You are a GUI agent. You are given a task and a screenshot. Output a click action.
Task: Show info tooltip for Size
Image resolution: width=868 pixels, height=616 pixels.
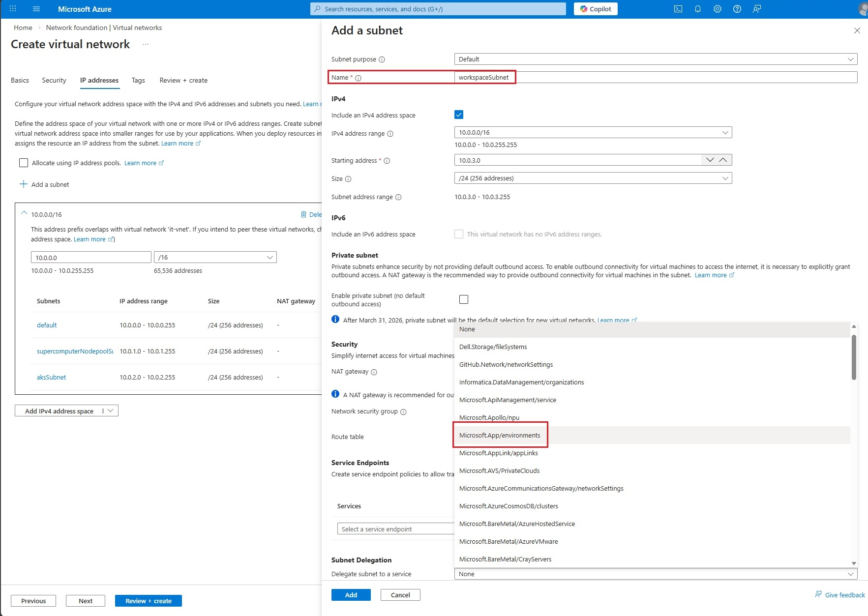[348, 179]
